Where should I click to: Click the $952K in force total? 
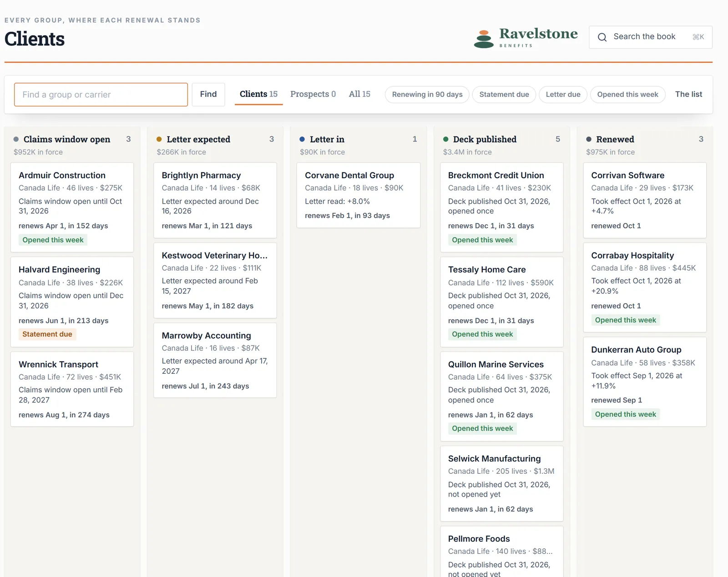38,152
